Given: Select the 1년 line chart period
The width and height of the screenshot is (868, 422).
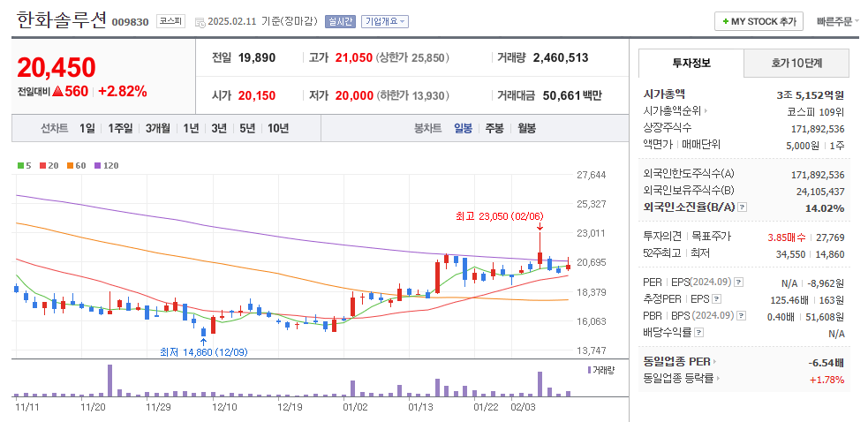Looking at the screenshot, I should point(191,129).
